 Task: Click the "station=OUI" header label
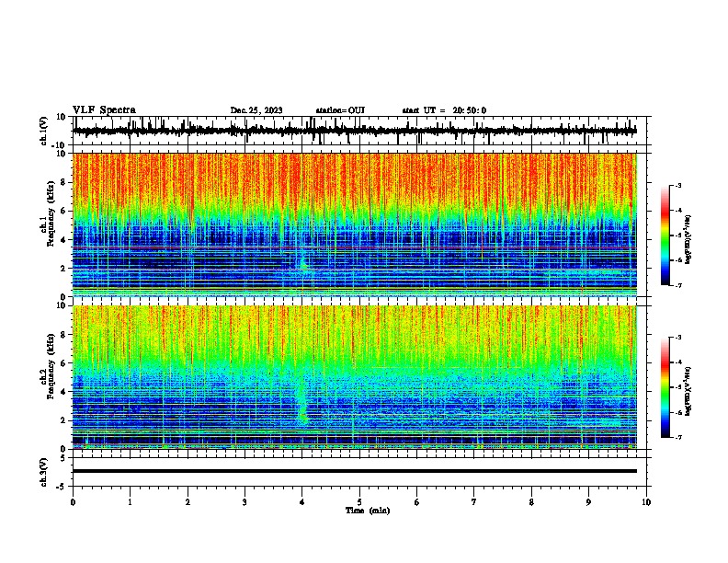click(340, 110)
